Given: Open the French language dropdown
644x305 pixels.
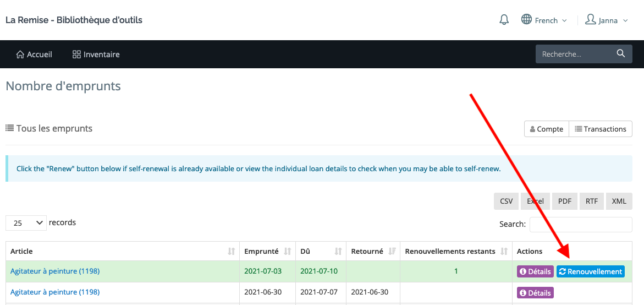Looking at the screenshot, I should [544, 20].
